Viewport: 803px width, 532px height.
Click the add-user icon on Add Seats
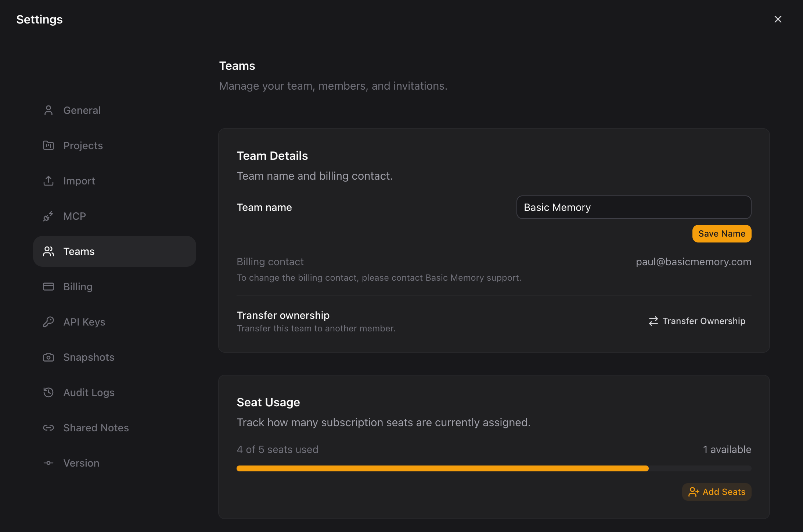click(694, 492)
